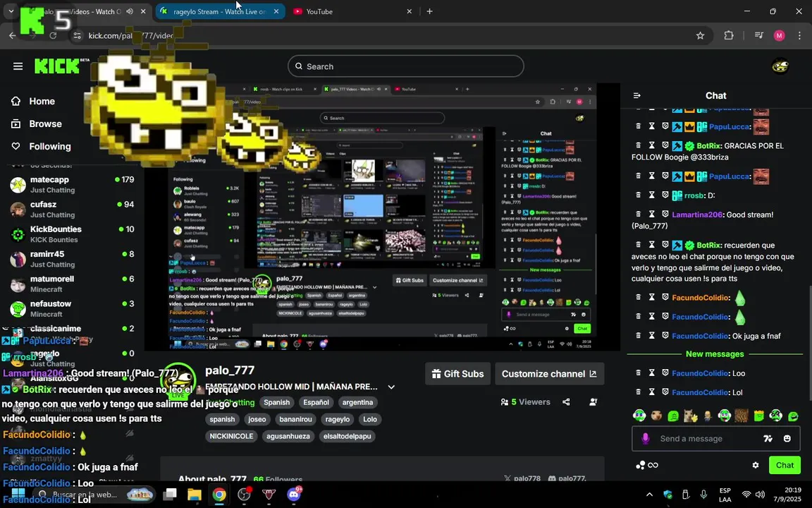The height and width of the screenshot is (508, 812).
Task: Switch to the rageylo Stream browser tab
Action: tap(220, 11)
